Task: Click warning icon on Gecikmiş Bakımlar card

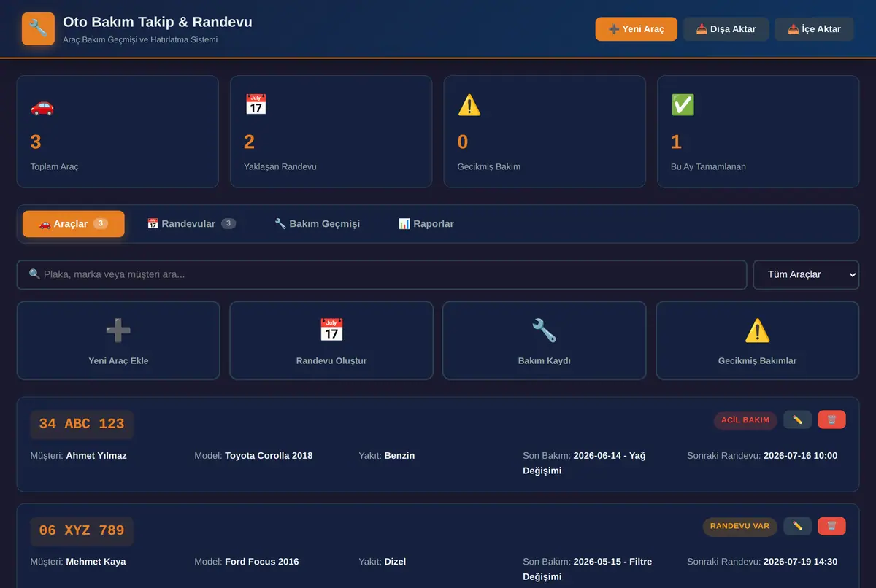Action: 757,330
